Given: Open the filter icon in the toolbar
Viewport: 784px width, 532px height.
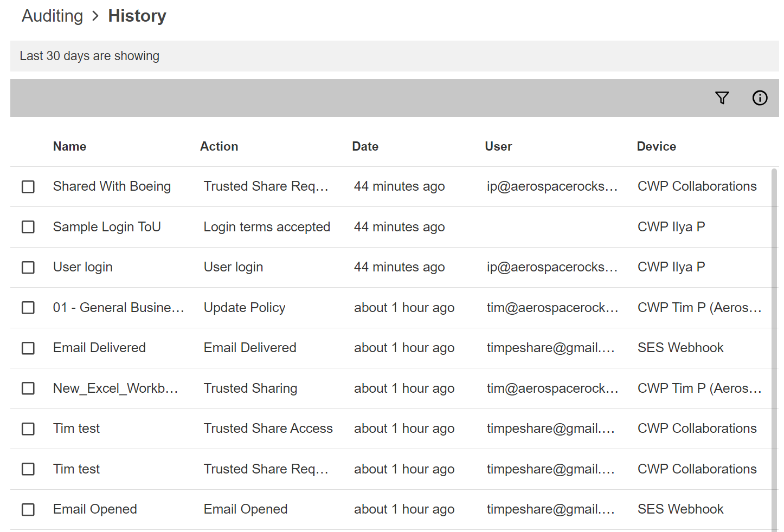Looking at the screenshot, I should coord(722,98).
